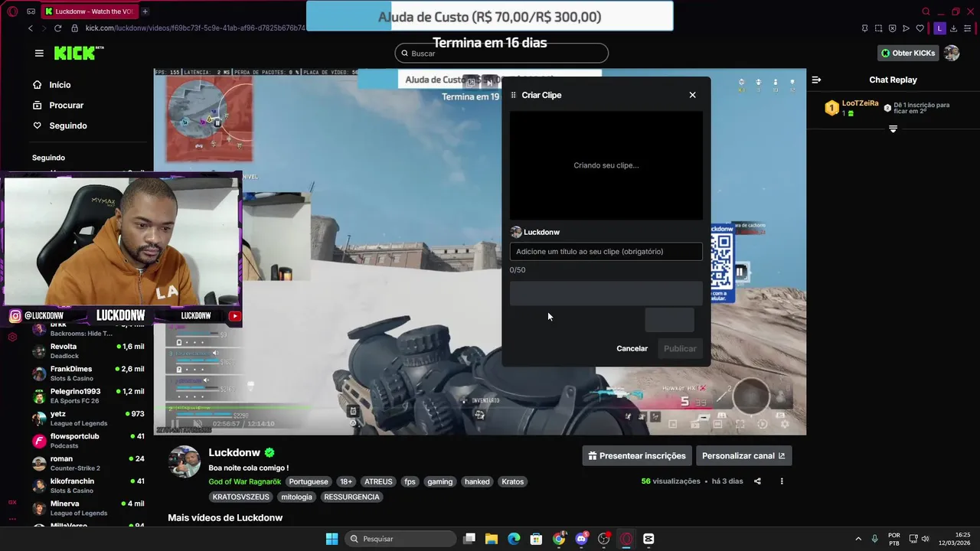This screenshot has width=980, height=551.
Task: Click the Obter KICKs button
Action: [908, 53]
